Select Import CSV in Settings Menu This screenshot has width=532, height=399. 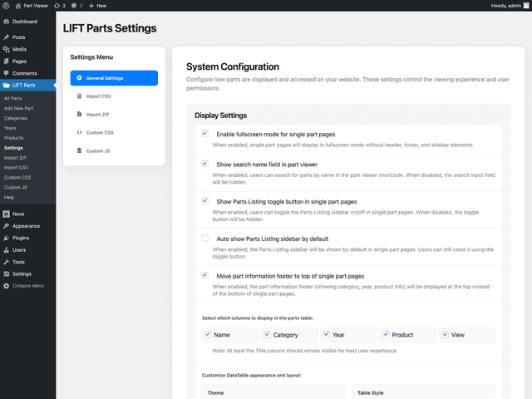point(114,96)
